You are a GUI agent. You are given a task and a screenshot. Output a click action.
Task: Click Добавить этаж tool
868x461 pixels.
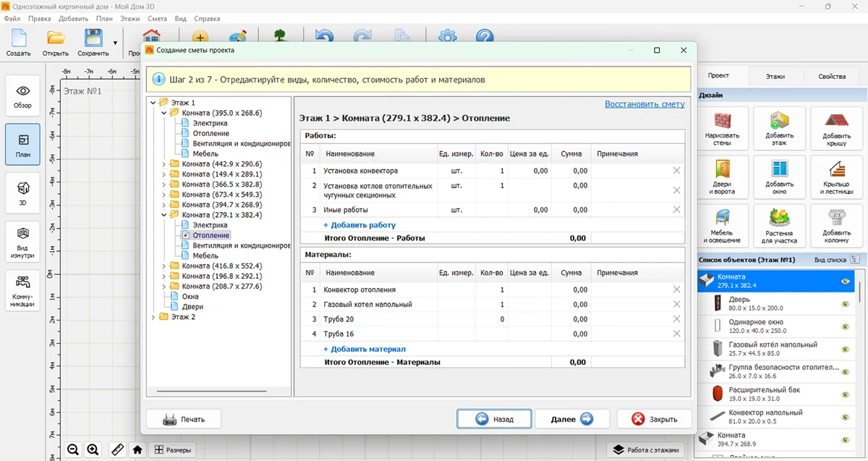(x=779, y=128)
